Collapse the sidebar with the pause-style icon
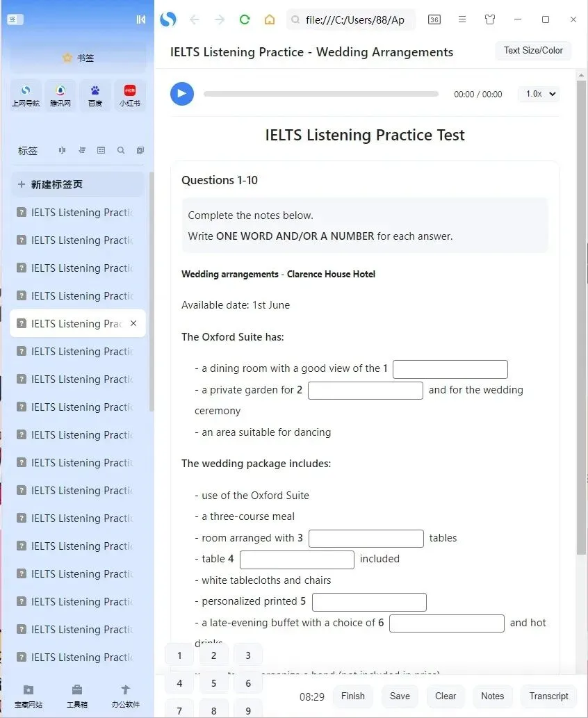The image size is (588, 718). (141, 19)
